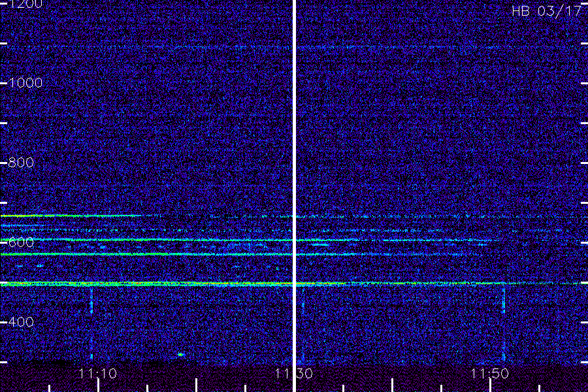Click the HB 03/17 station date label
Screen dimensions: 588x392
pyautogui.click(x=547, y=11)
